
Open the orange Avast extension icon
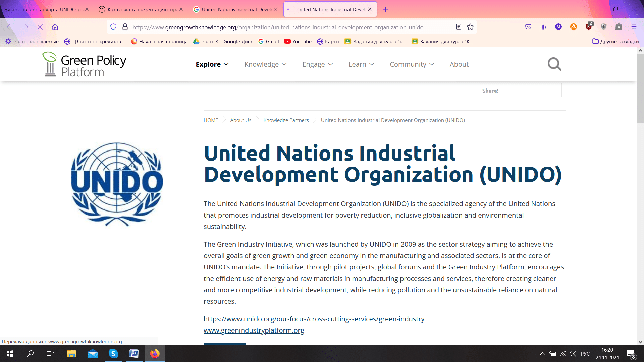(574, 27)
